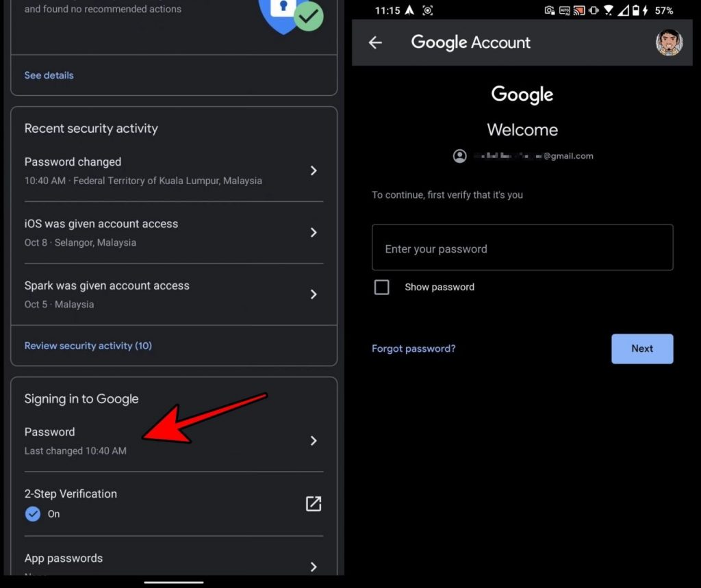
Task: Focus the Enter your password field
Action: 522,247
